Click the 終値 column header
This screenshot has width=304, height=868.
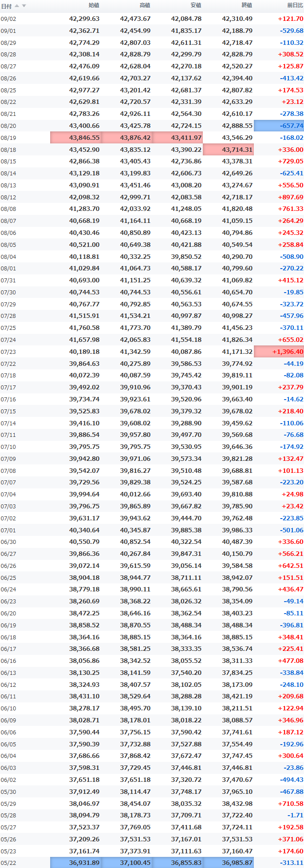click(x=247, y=5)
